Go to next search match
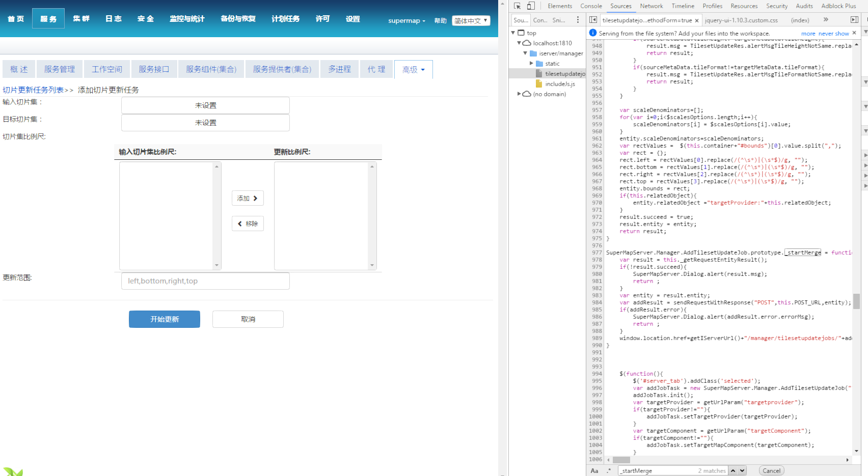 click(742, 471)
